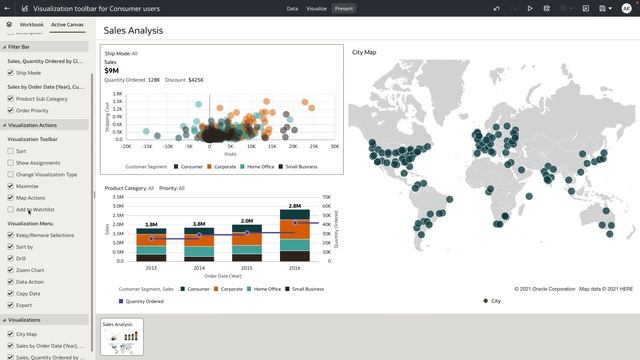Uncheck the Export checkbox
This screenshot has height=360, width=640.
(x=11, y=305)
